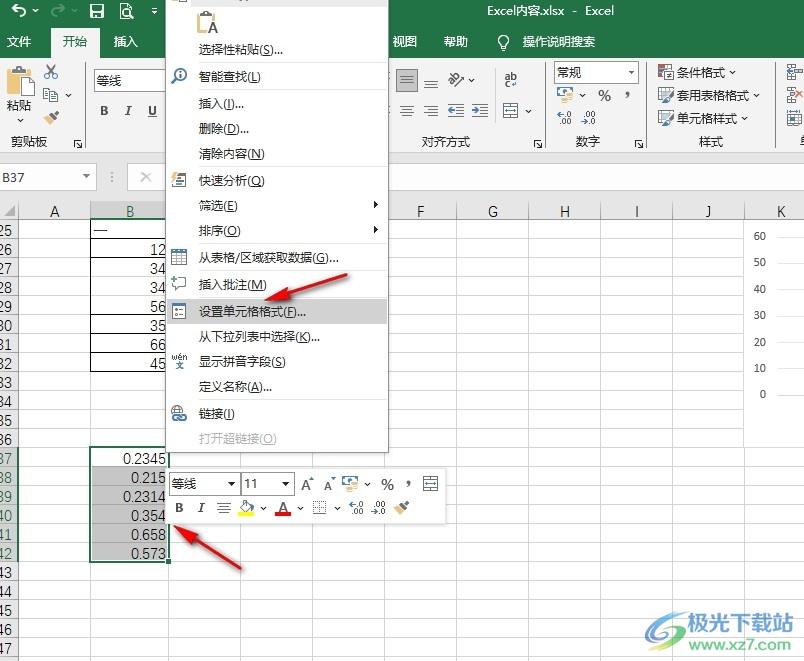Click the Decrease Indent icon

click(x=455, y=111)
